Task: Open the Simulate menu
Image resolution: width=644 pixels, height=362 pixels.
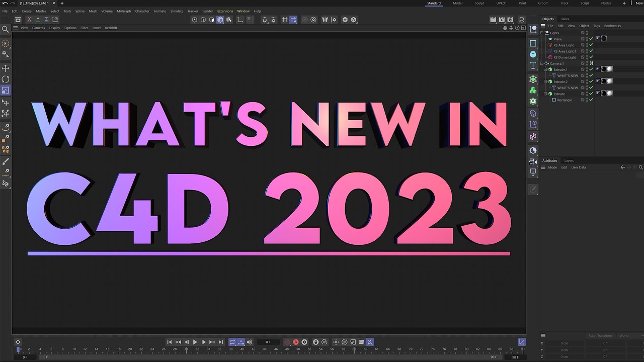Action: point(177,11)
